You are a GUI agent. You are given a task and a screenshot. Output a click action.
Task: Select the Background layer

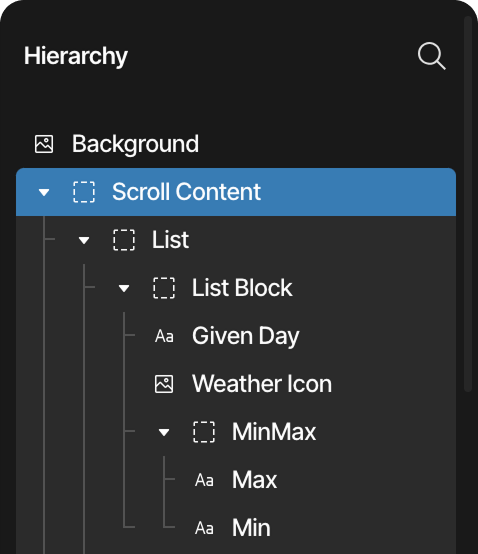[x=236, y=144]
